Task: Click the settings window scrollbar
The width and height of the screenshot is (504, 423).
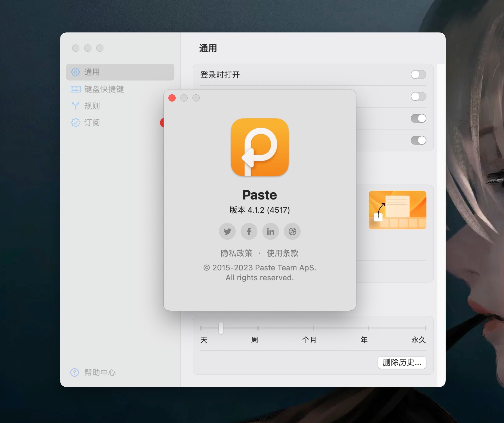Action: [441, 225]
